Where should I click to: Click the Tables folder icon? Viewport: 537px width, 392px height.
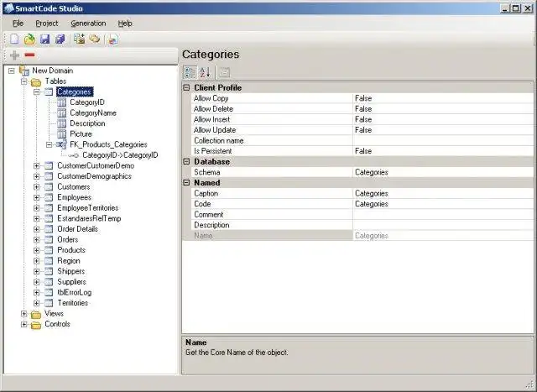point(36,82)
